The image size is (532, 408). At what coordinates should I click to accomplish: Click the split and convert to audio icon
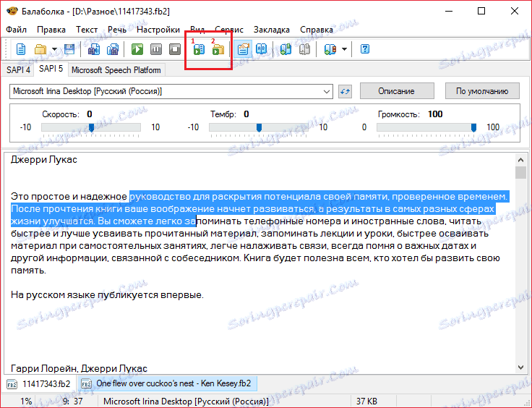pyautogui.click(x=113, y=49)
